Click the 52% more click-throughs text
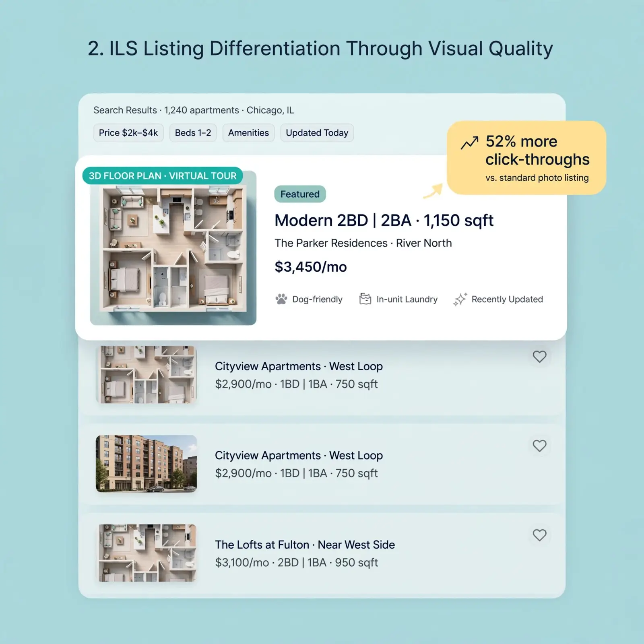Viewport: 644px width, 644px height. (x=537, y=151)
